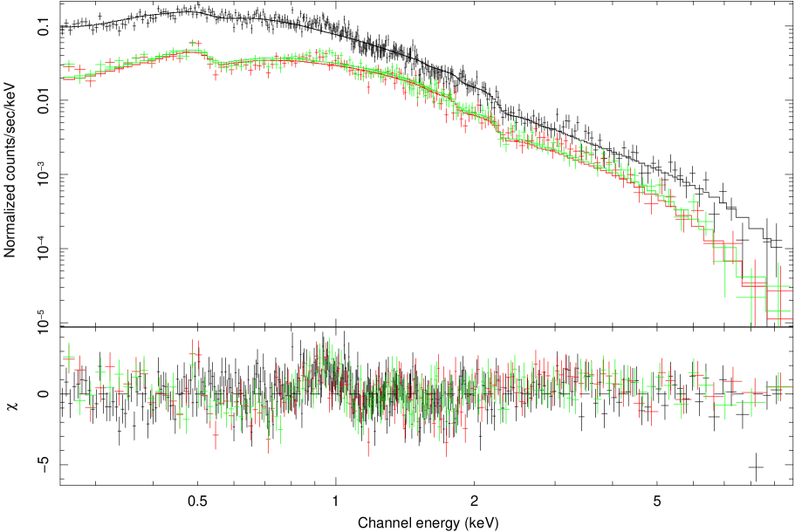Screen dimensions: 795x532
Task: Click the low red residual point in the left cluster
Action: [216, 434]
